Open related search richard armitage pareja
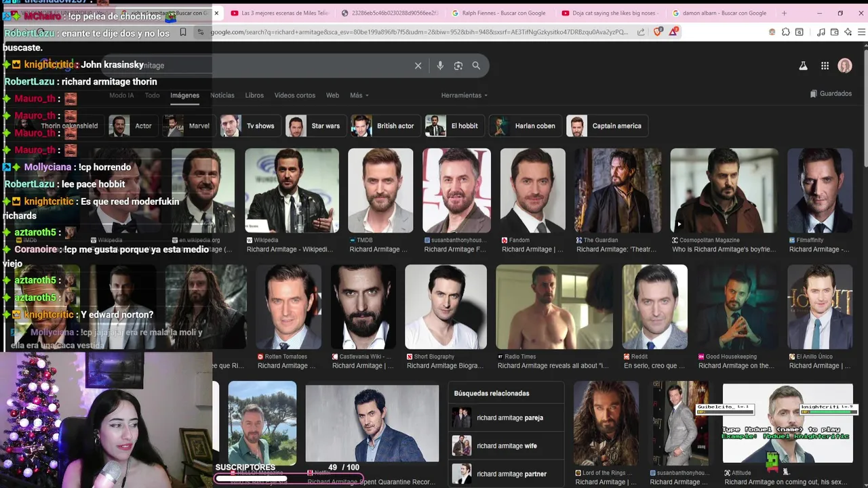 (x=506, y=418)
